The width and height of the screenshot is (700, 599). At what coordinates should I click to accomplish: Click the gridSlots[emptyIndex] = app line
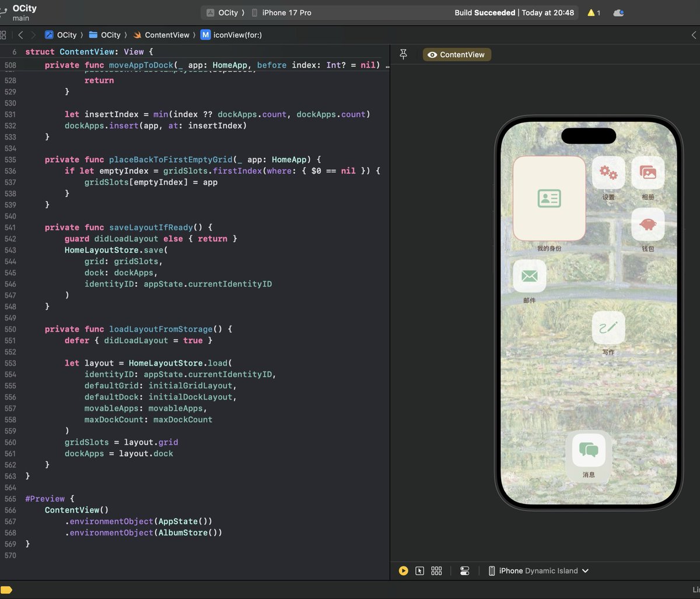[x=151, y=183]
